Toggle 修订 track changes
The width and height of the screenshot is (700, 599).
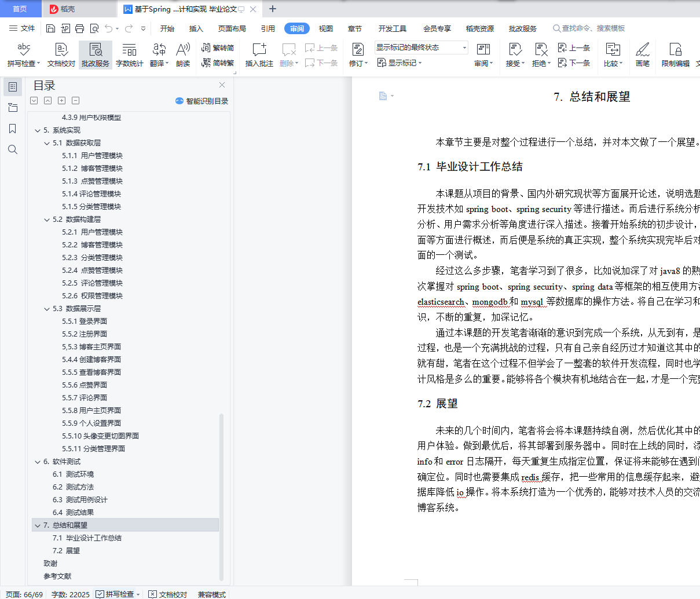tap(358, 55)
